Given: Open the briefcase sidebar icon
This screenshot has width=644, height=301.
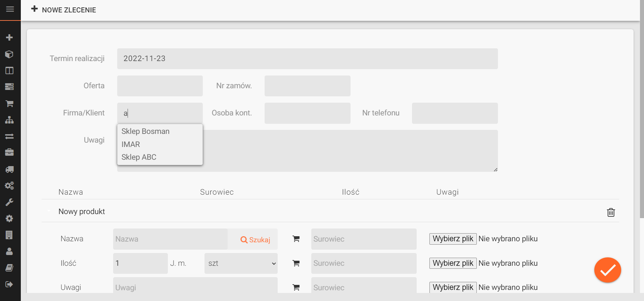Looking at the screenshot, I should [9, 152].
